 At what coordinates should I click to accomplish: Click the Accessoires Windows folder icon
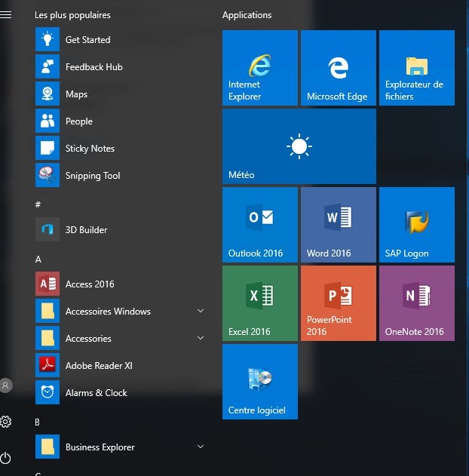[48, 311]
